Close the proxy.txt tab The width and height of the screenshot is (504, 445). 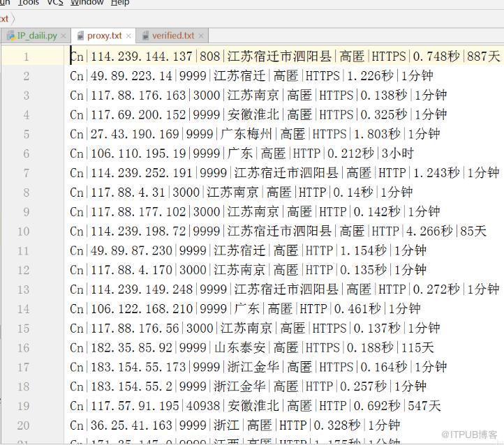[x=128, y=36]
